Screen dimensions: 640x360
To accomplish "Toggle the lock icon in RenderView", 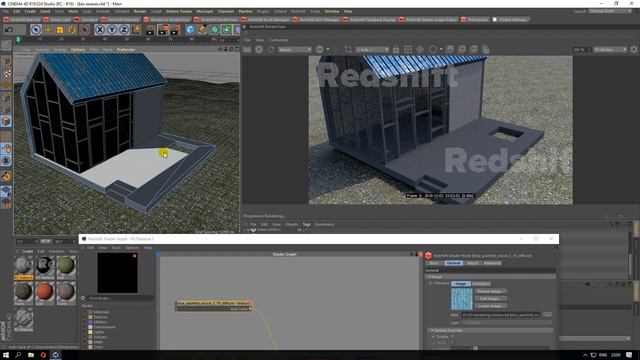I will (396, 49).
